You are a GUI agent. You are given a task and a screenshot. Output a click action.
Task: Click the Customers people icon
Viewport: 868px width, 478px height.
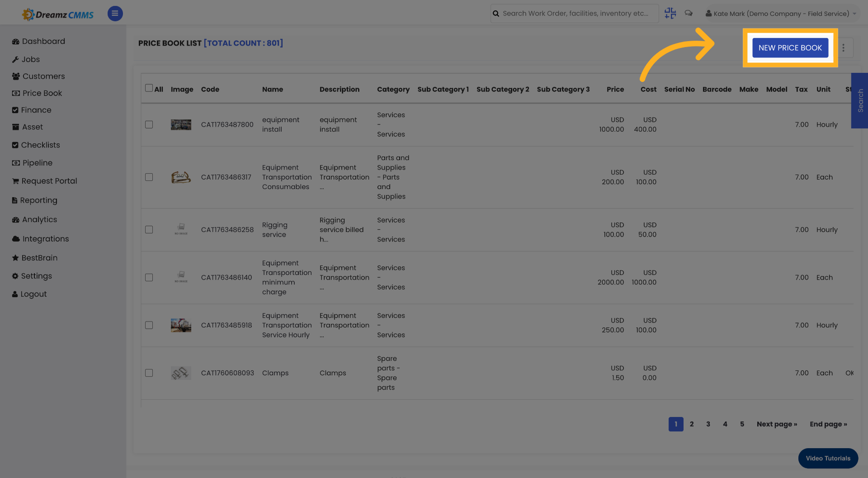point(16,76)
